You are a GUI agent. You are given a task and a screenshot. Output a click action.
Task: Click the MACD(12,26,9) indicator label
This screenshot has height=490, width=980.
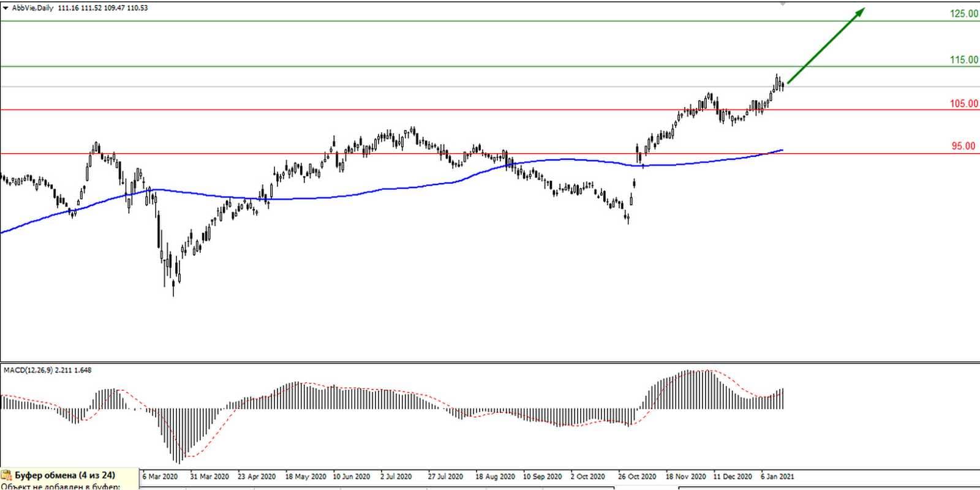pyautogui.click(x=29, y=370)
